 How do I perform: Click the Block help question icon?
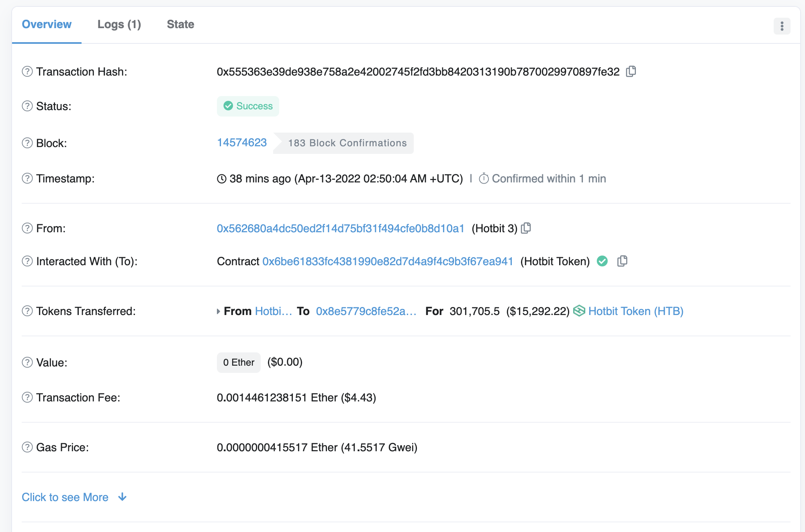pos(27,143)
